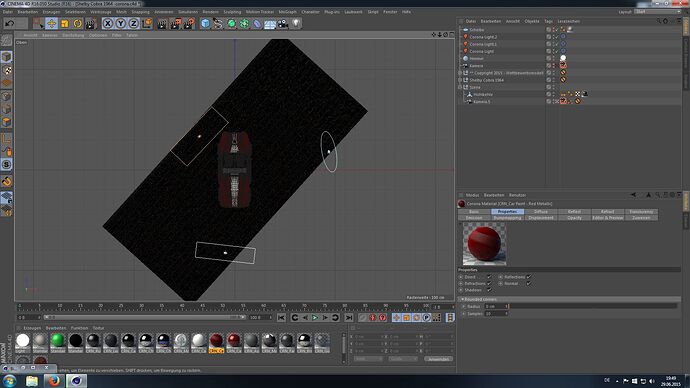This screenshot has width=690, height=388.
Task: Play the animation forward
Action: (315, 318)
